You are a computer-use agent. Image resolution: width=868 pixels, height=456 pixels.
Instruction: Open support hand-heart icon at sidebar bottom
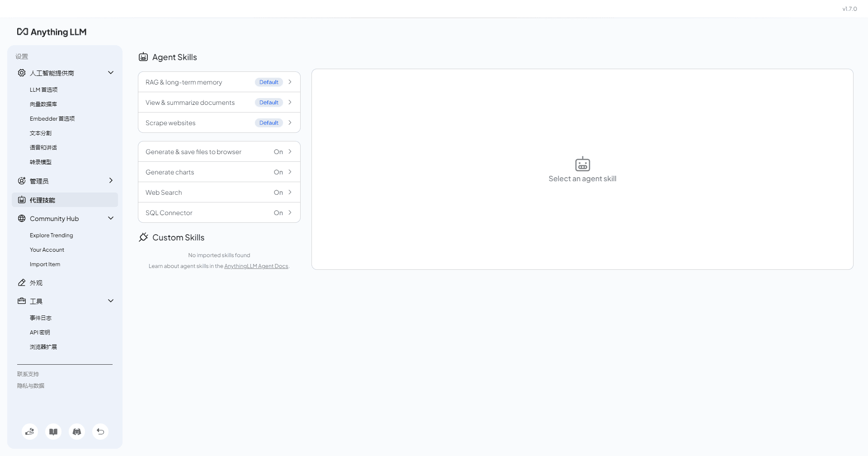click(30, 432)
